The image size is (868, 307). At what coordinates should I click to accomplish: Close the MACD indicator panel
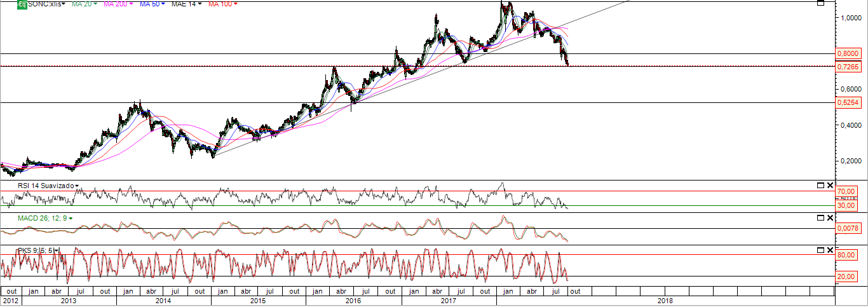click(829, 217)
